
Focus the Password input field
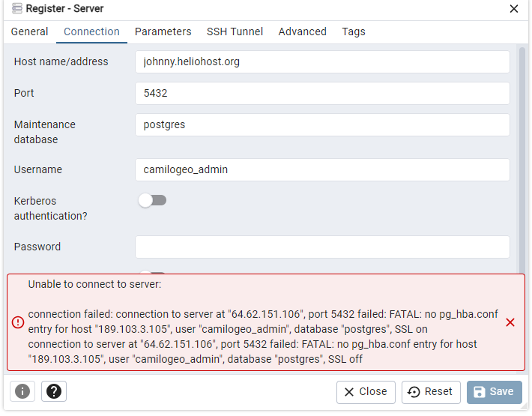(x=322, y=247)
